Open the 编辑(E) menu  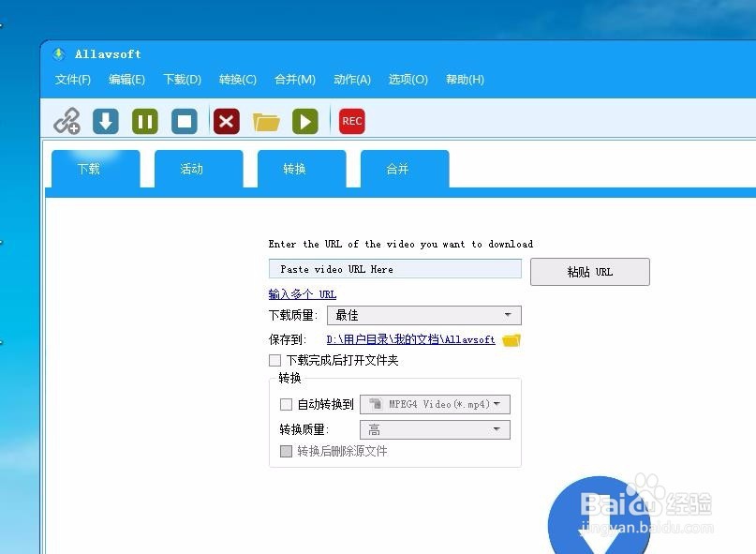[126, 79]
